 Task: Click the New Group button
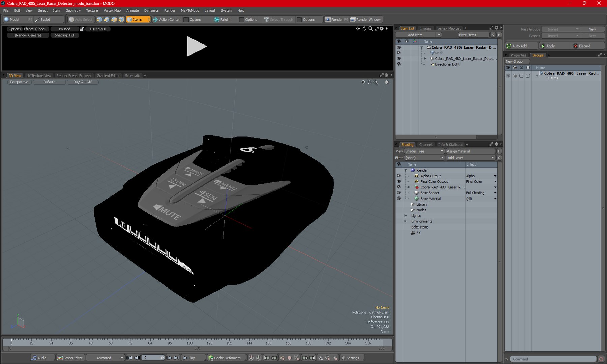pos(517,62)
